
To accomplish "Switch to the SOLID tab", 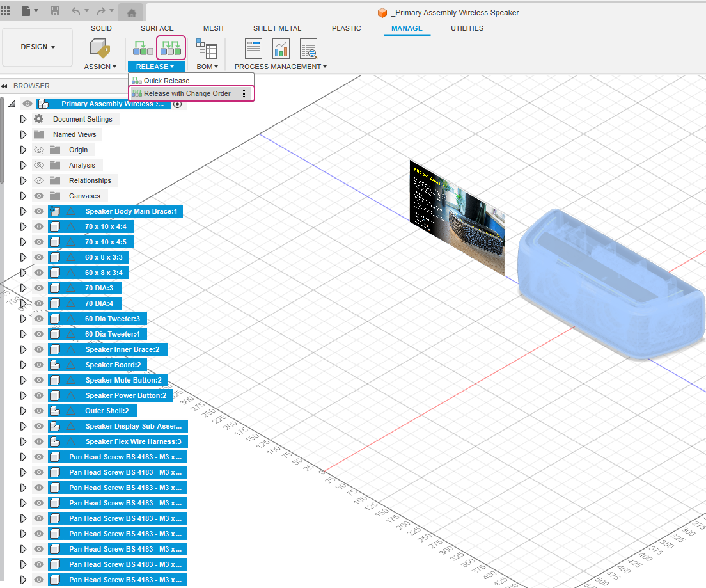I will pos(101,28).
